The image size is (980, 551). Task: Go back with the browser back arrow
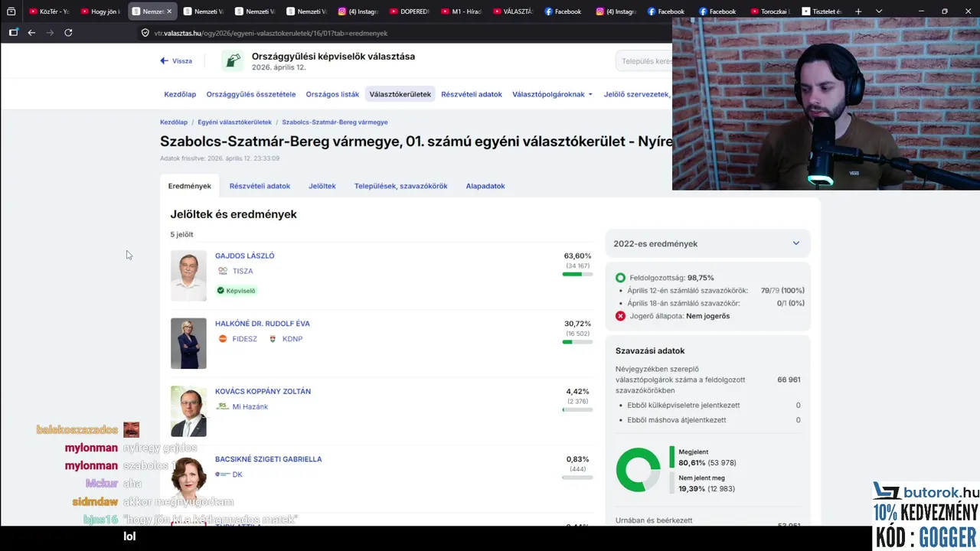click(x=31, y=33)
